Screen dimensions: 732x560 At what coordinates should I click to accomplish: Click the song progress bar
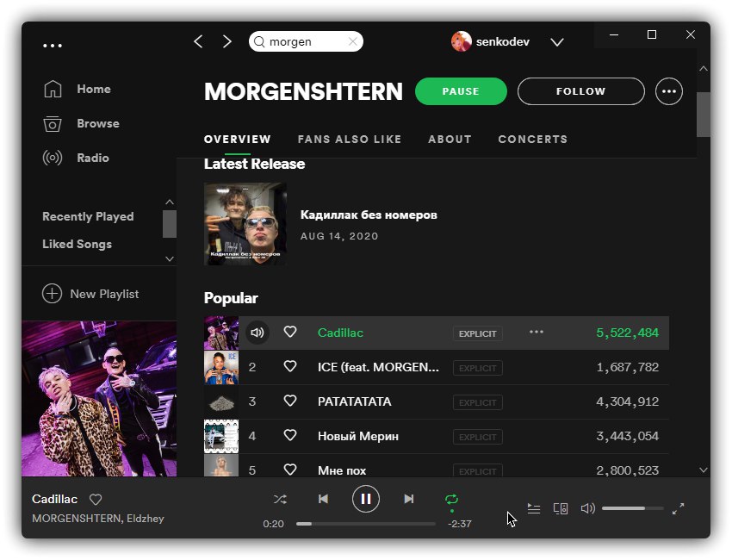click(x=365, y=524)
